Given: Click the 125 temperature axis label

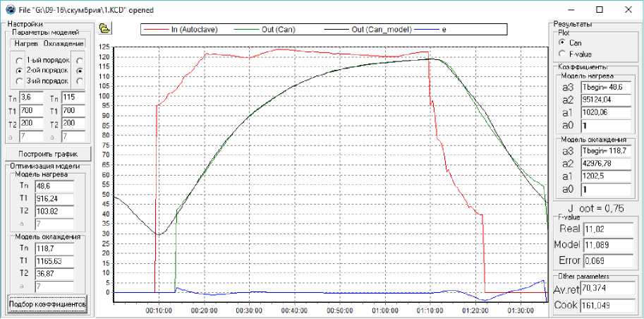Looking at the screenshot, I should 105,47.
